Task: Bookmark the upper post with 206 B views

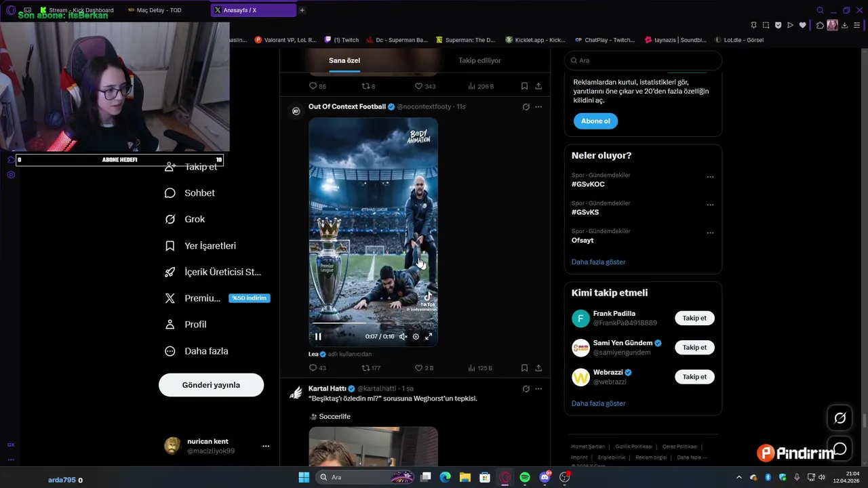Action: (x=524, y=86)
